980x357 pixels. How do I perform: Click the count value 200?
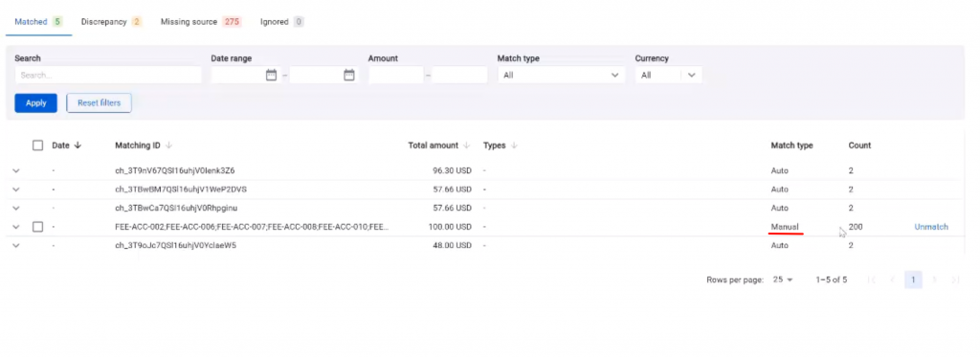click(856, 227)
